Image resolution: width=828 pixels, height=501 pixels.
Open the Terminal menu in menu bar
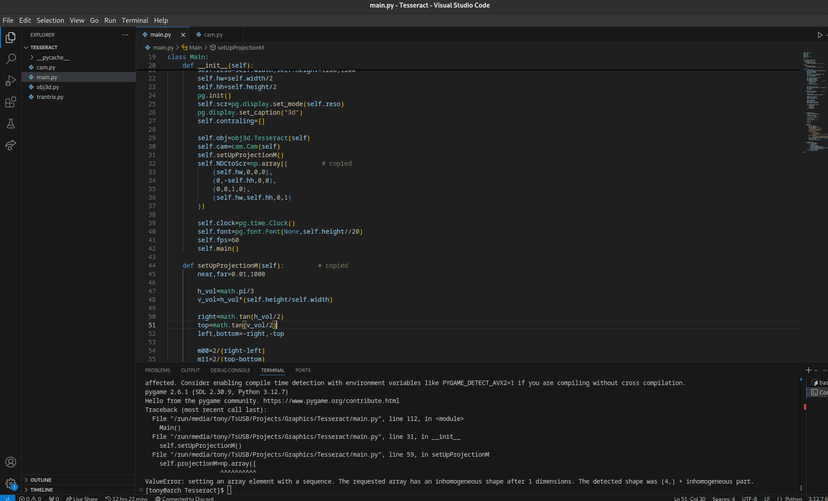[x=135, y=20]
